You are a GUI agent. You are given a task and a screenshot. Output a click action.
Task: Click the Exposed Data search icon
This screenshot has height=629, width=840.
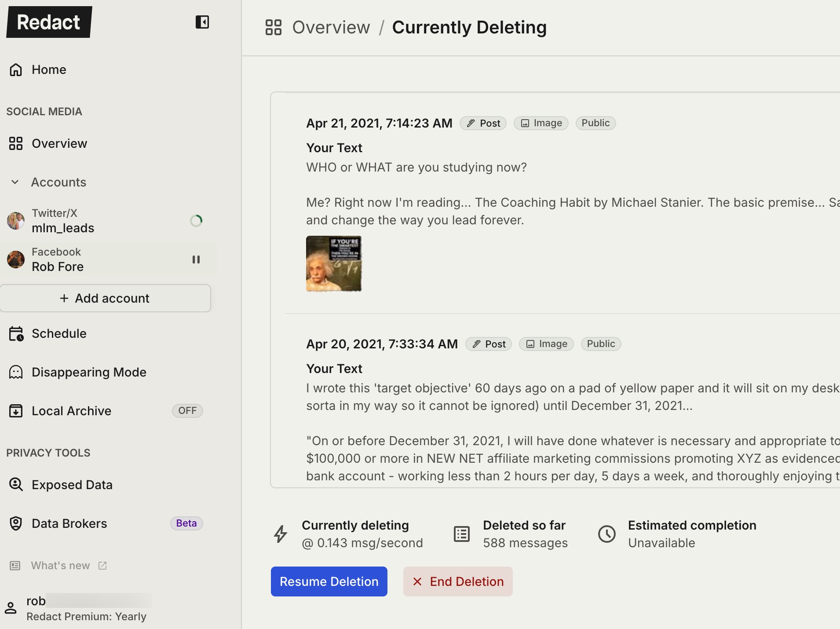click(x=16, y=485)
